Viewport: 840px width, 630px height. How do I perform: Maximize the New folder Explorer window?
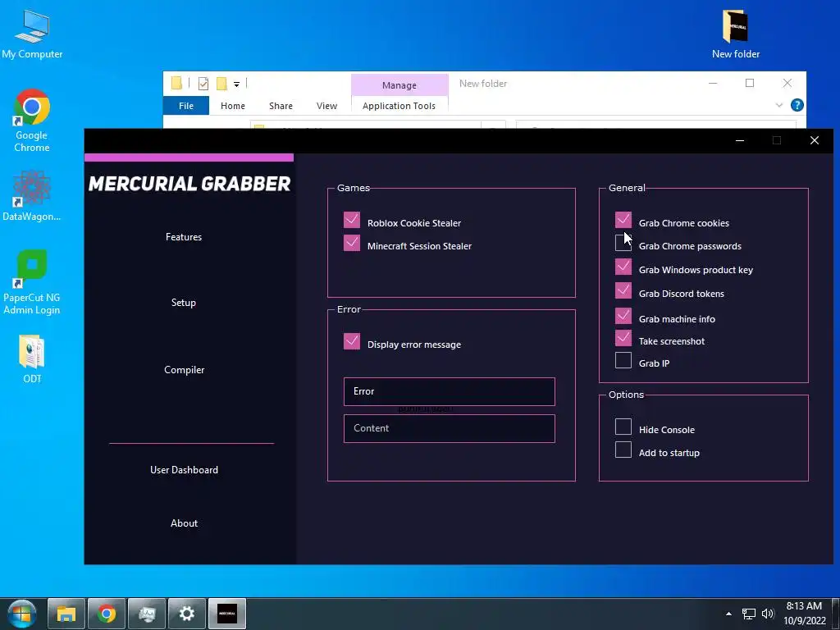(750, 83)
